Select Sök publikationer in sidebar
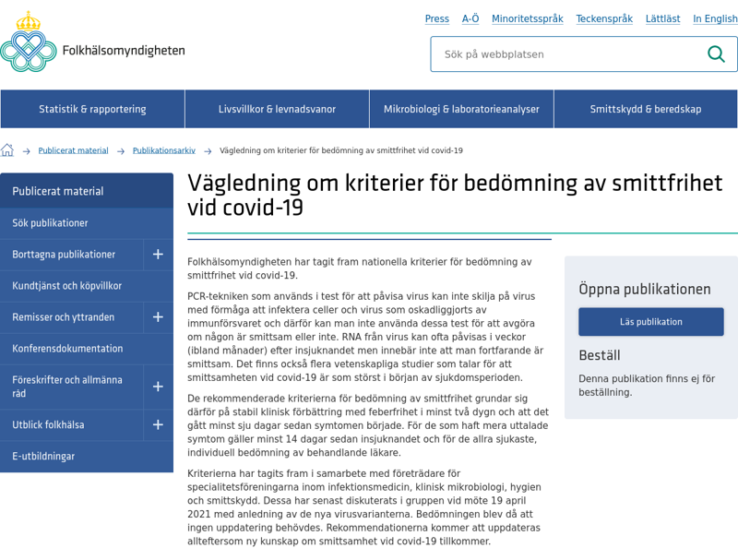The height and width of the screenshot is (560, 738). point(87,223)
